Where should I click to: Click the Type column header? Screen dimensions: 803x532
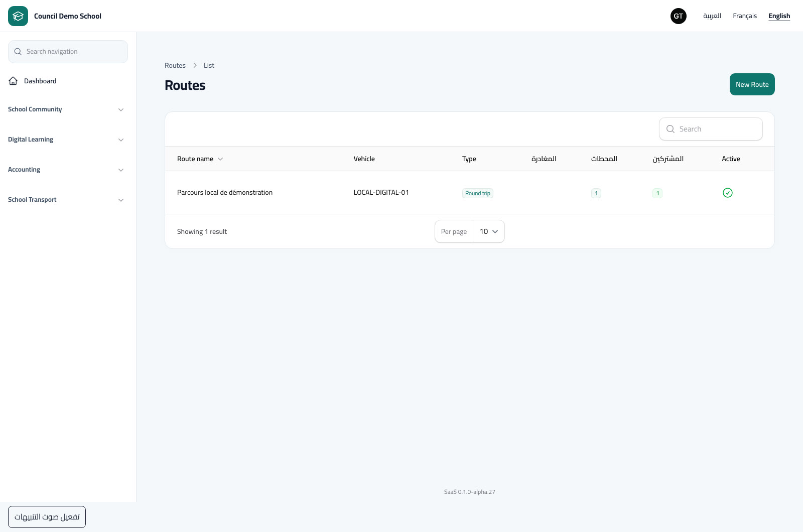tap(469, 159)
